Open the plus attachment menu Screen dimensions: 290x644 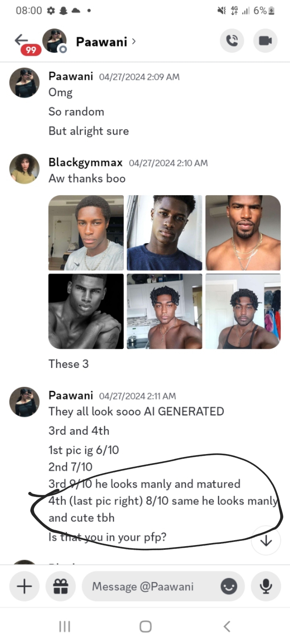24,586
